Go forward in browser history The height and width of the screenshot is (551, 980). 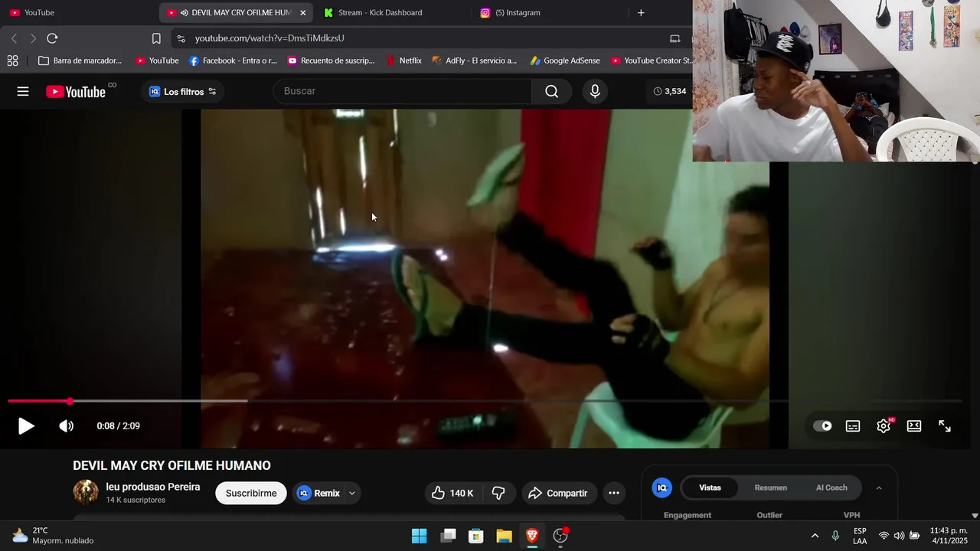pyautogui.click(x=33, y=38)
